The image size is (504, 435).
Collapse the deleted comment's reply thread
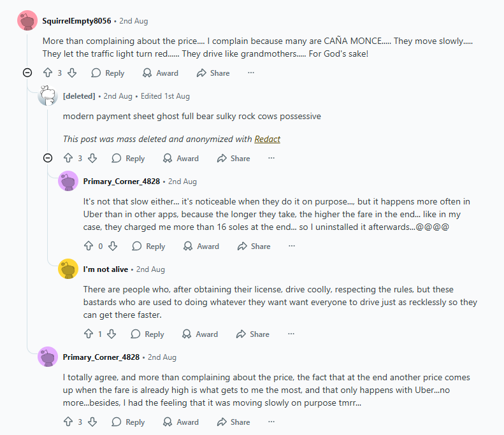(x=48, y=158)
